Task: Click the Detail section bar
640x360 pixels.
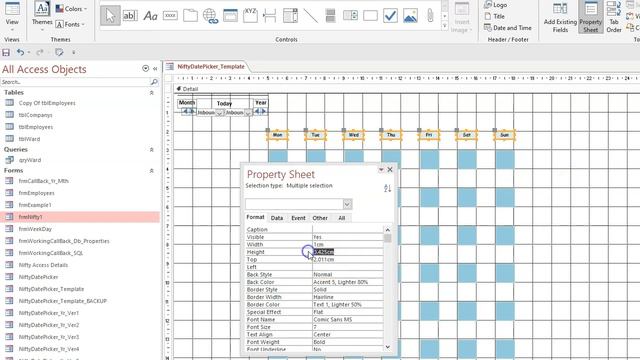Action: [x=407, y=89]
